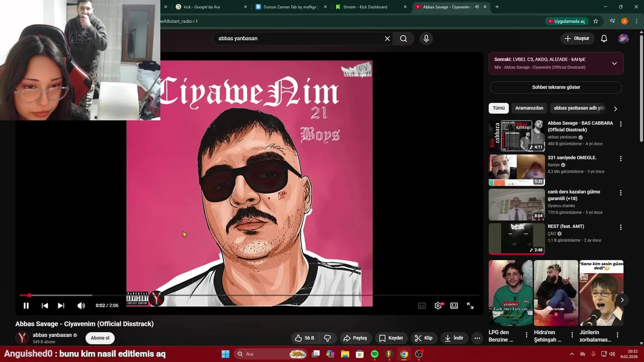Image resolution: width=644 pixels, height=362 pixels.
Task: Download video with İndir
Action: click(454, 338)
